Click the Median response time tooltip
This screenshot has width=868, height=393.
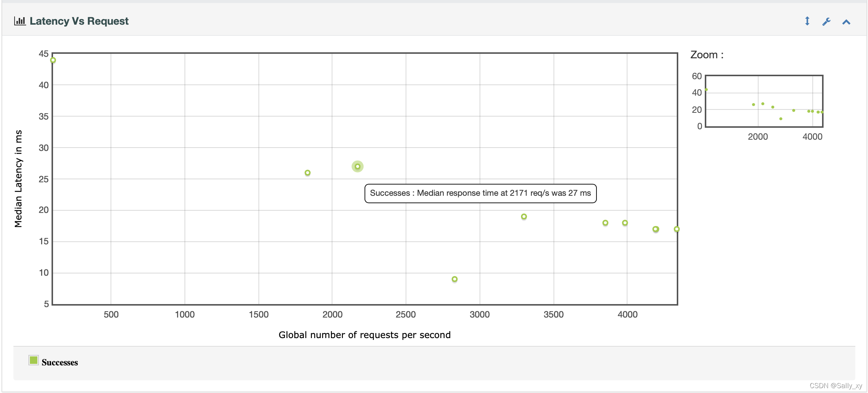tap(480, 193)
